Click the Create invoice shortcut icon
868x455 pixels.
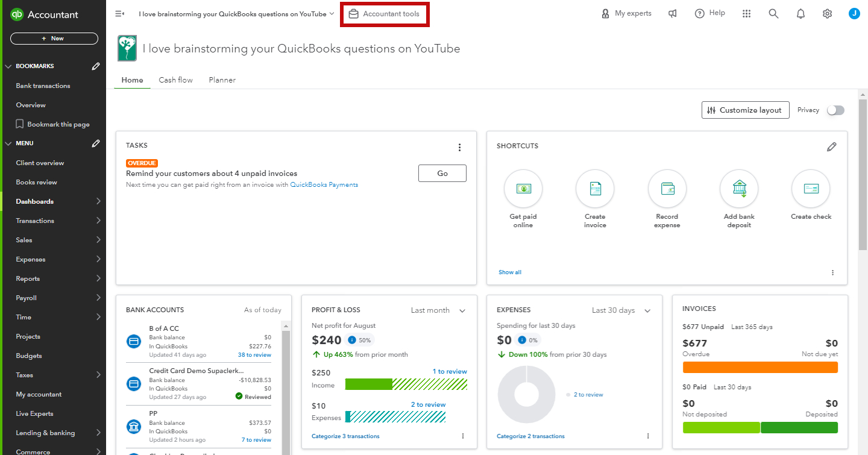click(x=595, y=189)
